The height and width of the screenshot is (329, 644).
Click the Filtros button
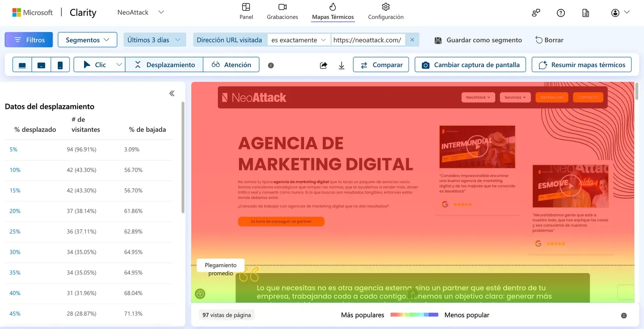click(x=29, y=40)
